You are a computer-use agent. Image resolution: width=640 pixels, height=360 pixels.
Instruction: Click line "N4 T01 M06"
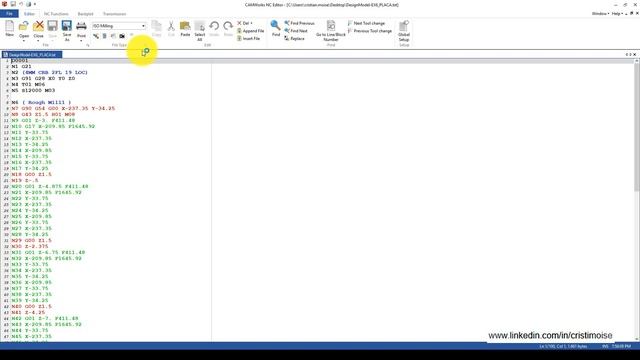[x=28, y=84]
